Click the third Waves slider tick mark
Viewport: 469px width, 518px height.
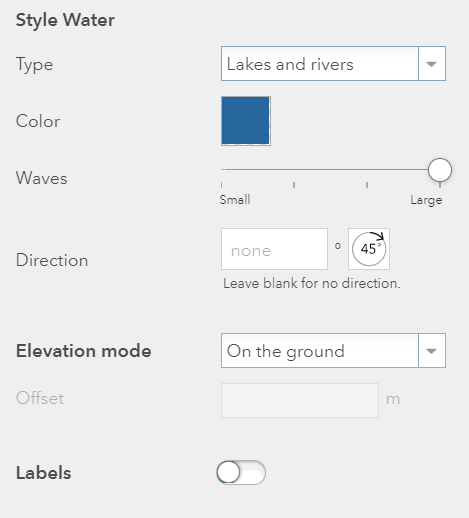[367, 185]
